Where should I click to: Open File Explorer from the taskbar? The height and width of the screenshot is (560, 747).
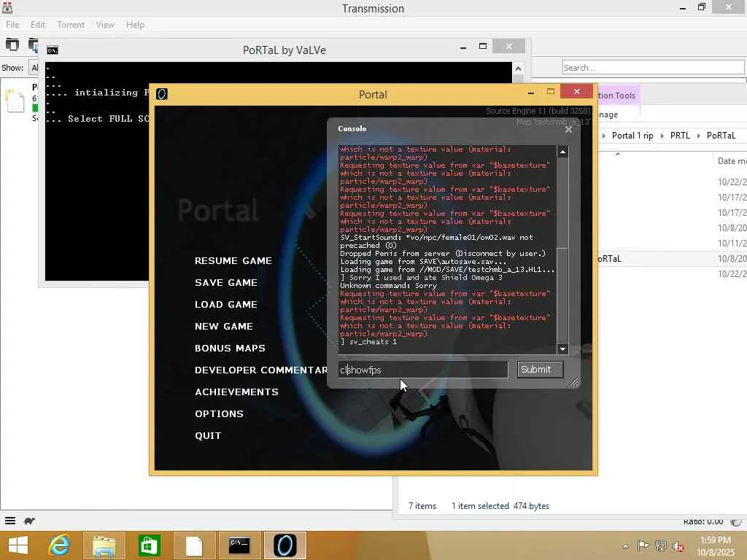coord(104,545)
